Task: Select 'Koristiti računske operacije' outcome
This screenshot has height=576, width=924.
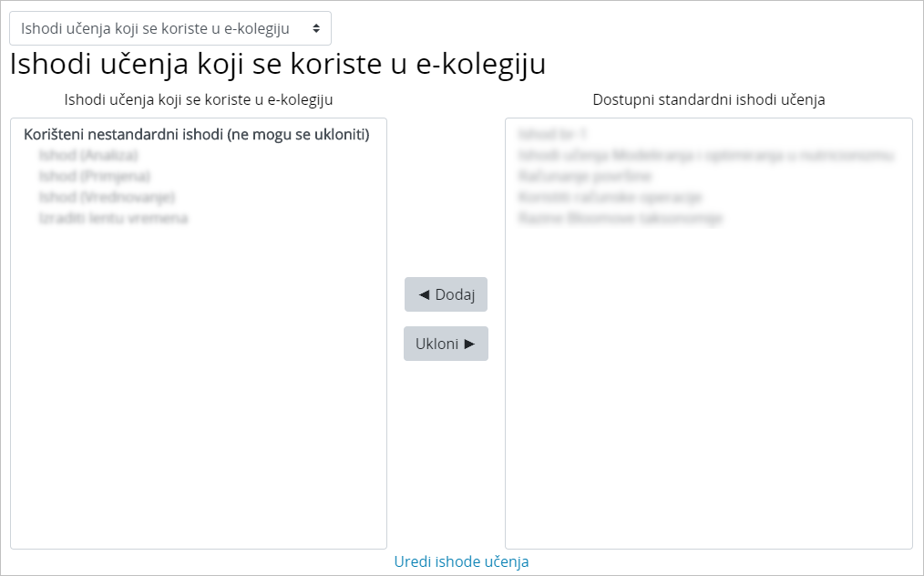Action: click(610, 197)
